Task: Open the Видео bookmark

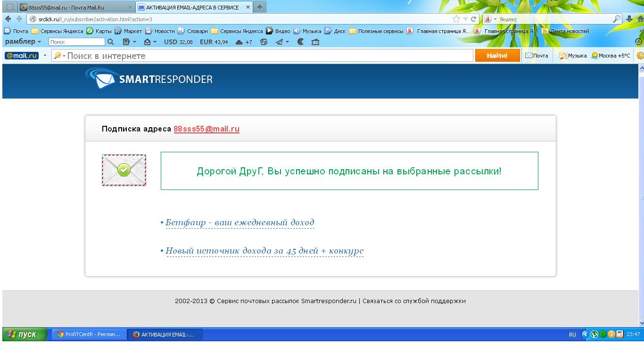Action: point(278,31)
